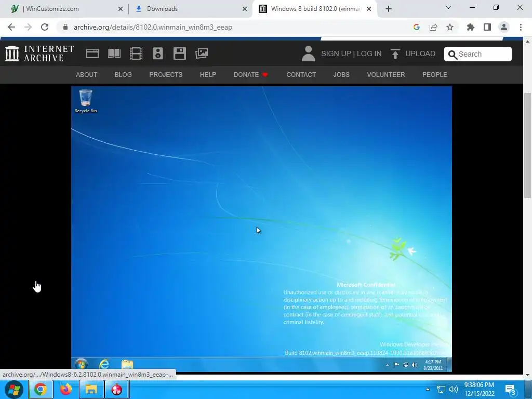Screen dimensions: 532x399
Task: Open the HELP menu item
Action: [208, 75]
